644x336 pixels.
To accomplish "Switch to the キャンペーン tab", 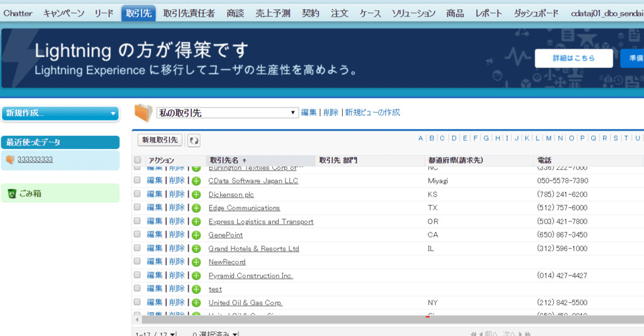I will tap(64, 13).
